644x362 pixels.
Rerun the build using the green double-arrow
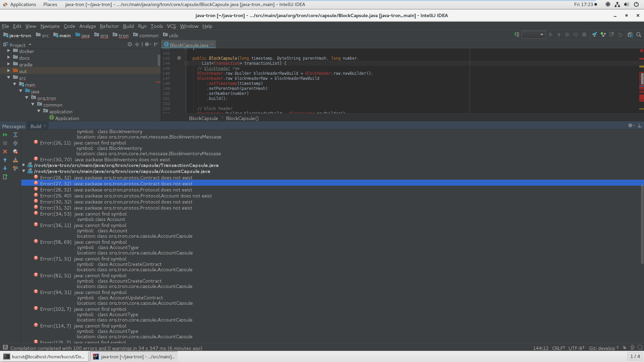5,135
